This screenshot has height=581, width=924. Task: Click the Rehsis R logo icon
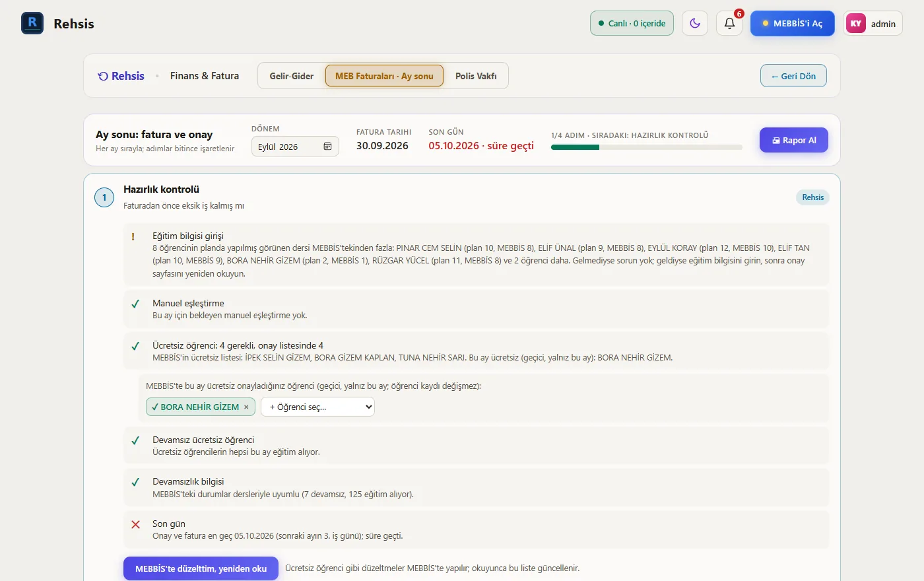coord(32,23)
